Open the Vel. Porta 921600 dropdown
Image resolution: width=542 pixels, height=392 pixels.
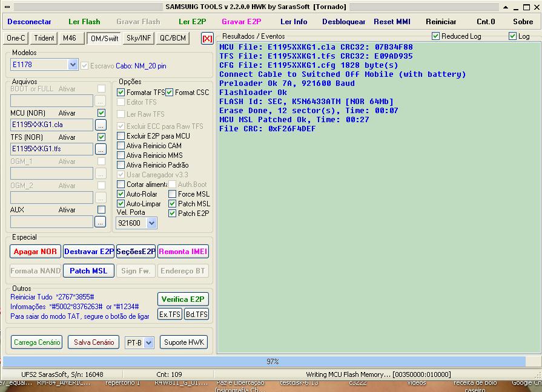pos(151,223)
